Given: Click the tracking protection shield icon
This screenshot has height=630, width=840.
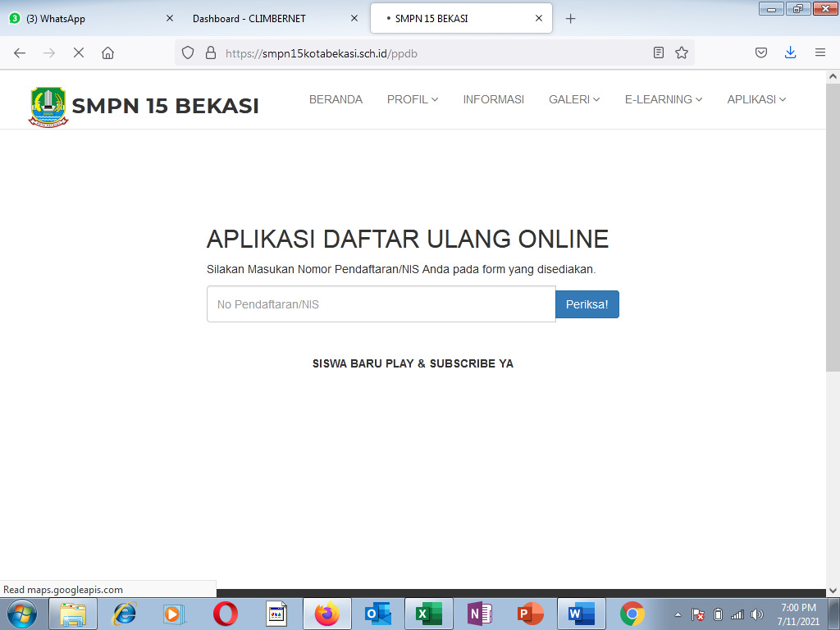Looking at the screenshot, I should pos(188,52).
